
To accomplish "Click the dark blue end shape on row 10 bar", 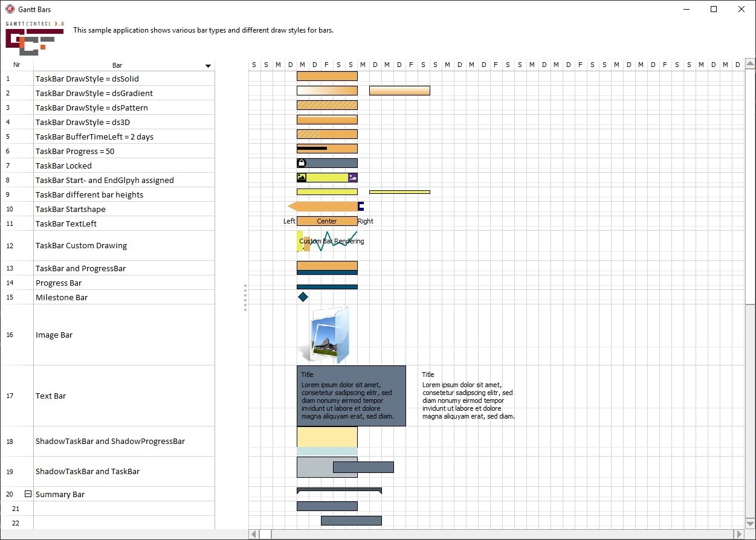I will (x=361, y=207).
